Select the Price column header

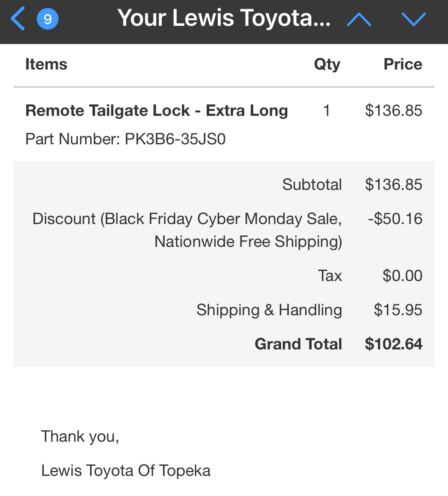[x=403, y=64]
